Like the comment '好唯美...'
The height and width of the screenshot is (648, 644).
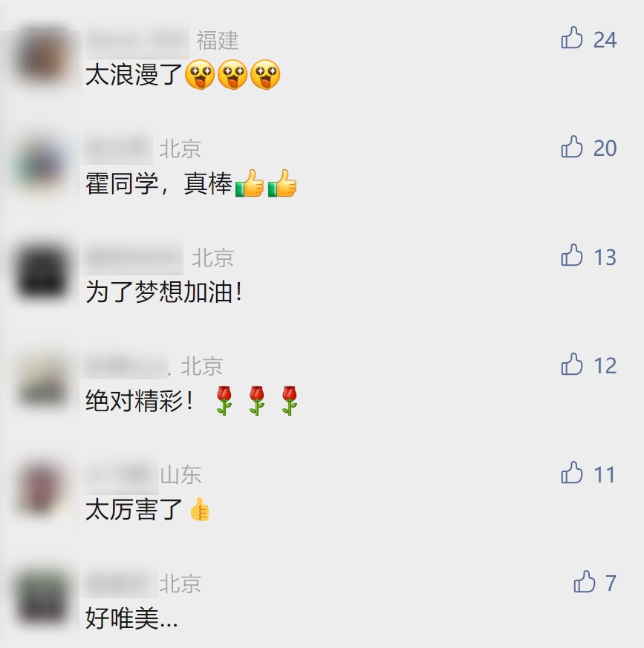click(x=584, y=581)
